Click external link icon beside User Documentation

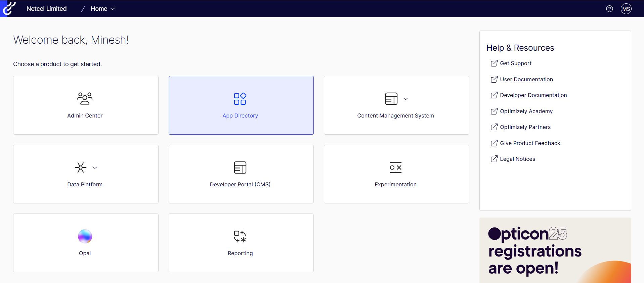tap(494, 79)
